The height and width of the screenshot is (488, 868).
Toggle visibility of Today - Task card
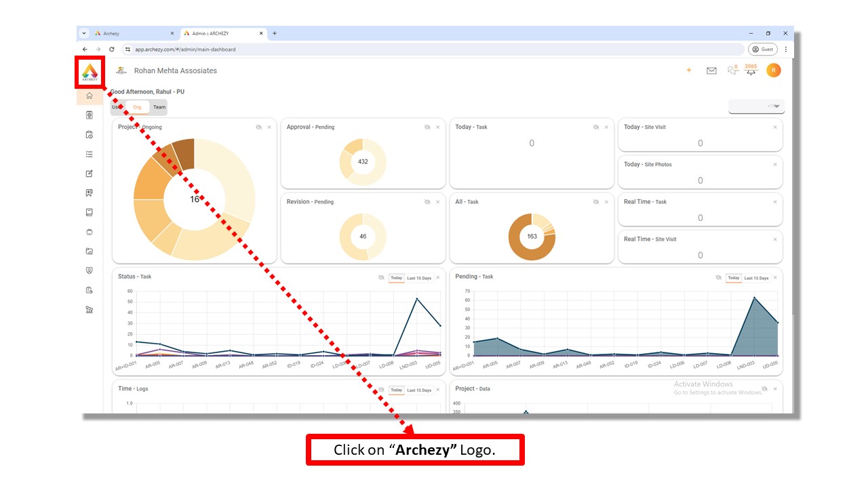pyautogui.click(x=596, y=127)
